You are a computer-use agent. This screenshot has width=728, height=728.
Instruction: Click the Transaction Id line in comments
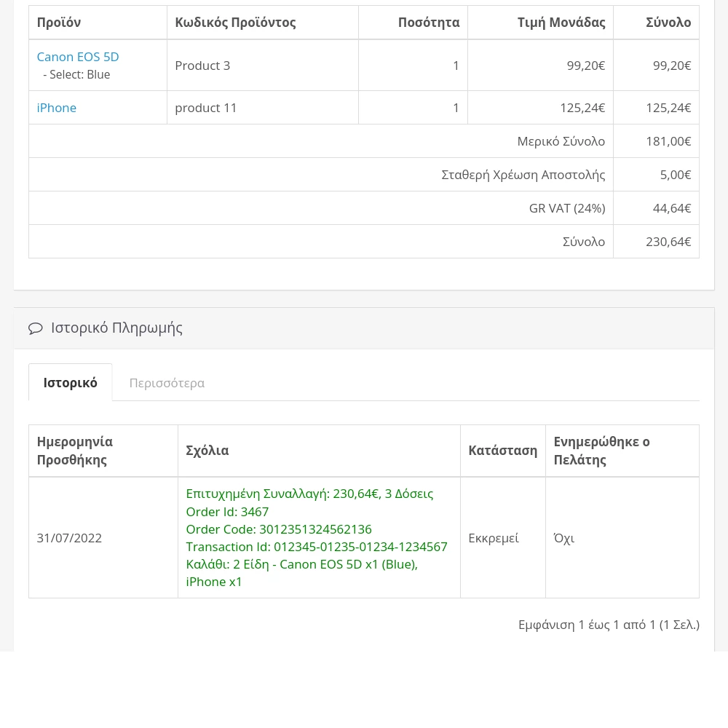[x=317, y=547]
